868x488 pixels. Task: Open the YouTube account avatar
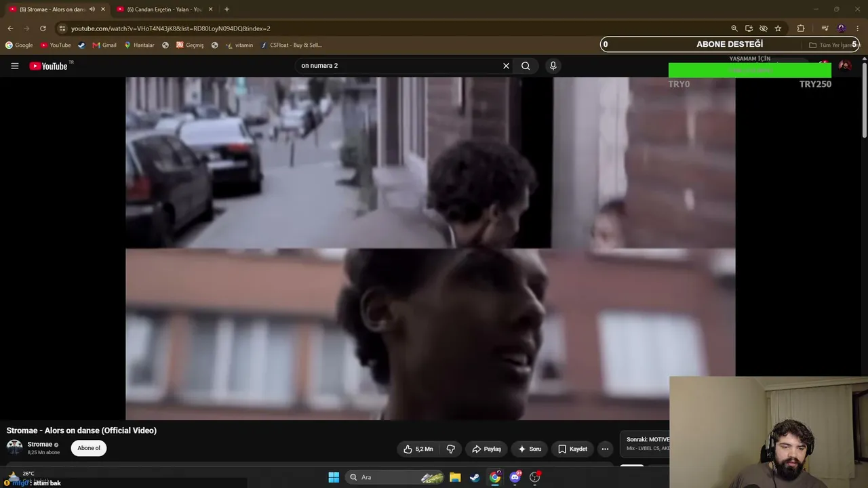845,66
